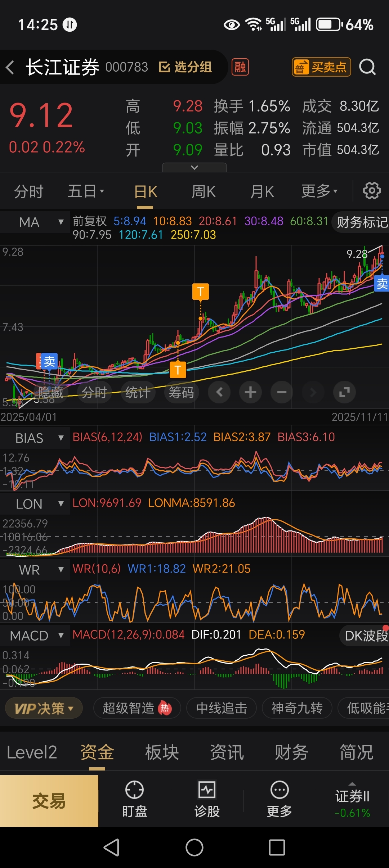The image size is (389, 868).
Task: Expand the quote details chevron
Action: click(x=194, y=167)
